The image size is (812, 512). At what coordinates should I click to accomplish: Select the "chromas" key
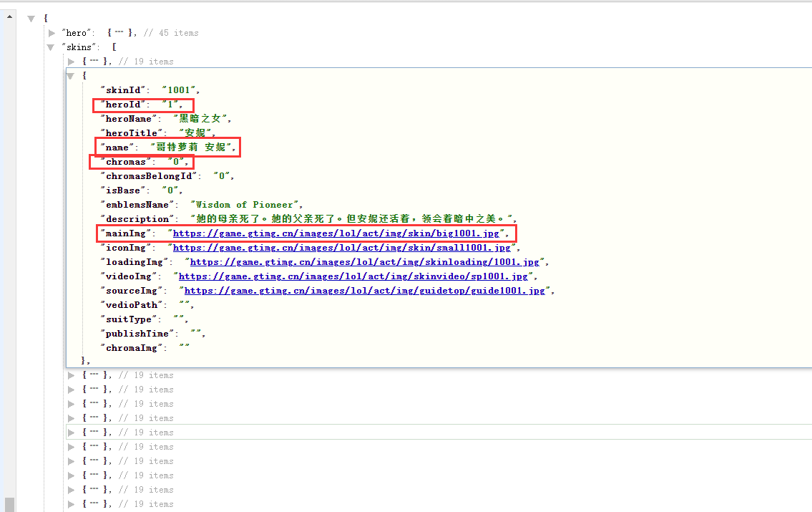[126, 163]
